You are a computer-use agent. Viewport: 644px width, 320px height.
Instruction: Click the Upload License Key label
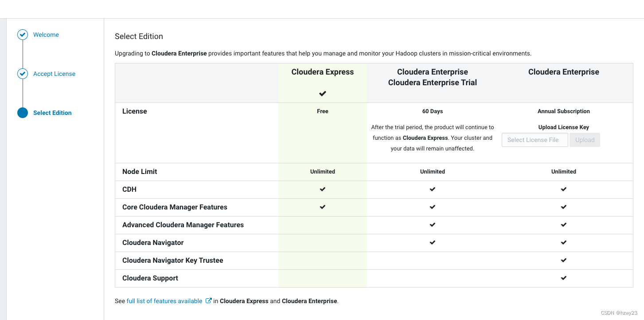[x=564, y=127]
